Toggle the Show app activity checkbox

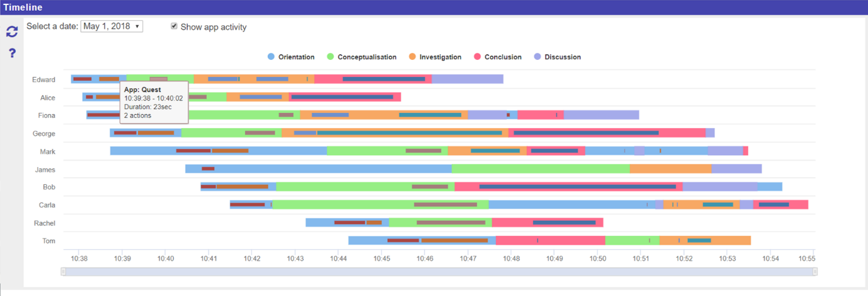pyautogui.click(x=174, y=27)
